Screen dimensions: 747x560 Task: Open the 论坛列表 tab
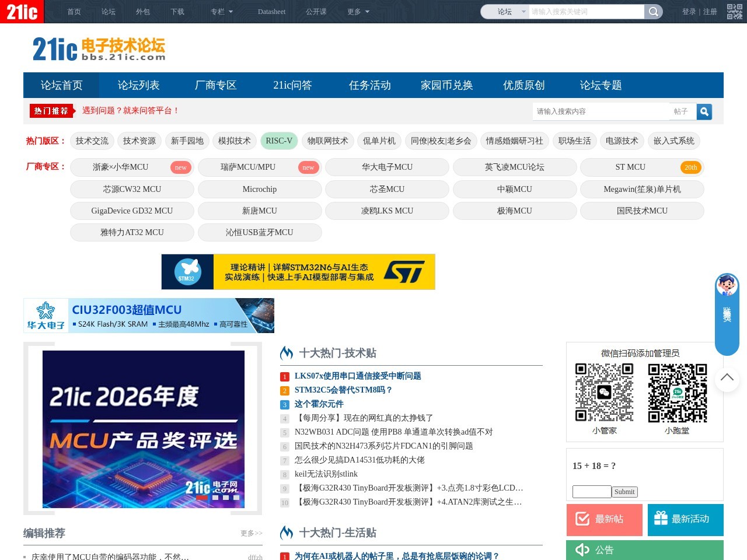coord(138,85)
